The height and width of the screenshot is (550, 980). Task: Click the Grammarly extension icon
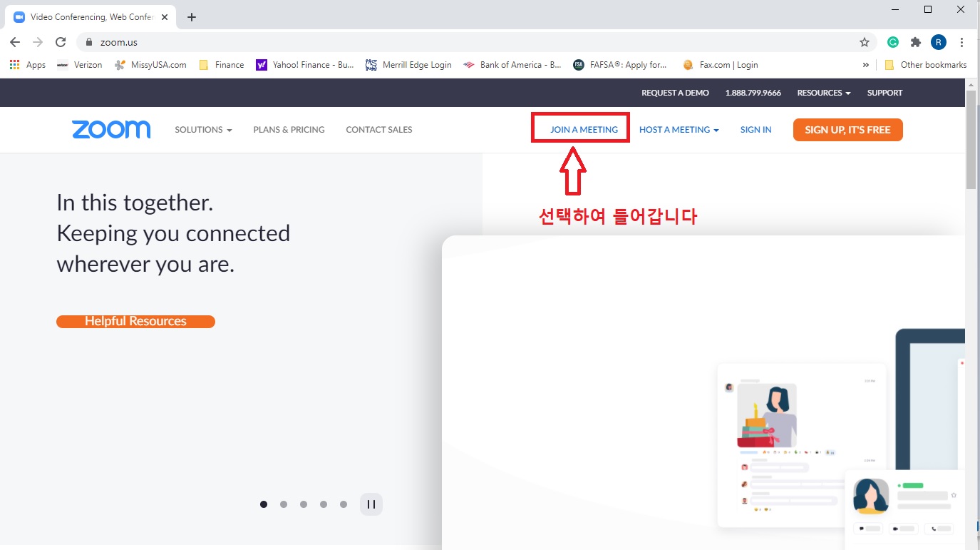click(x=893, y=42)
